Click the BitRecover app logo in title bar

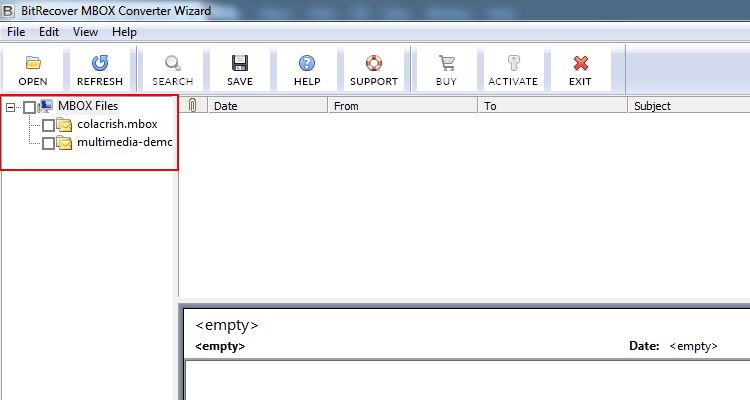coord(8,10)
